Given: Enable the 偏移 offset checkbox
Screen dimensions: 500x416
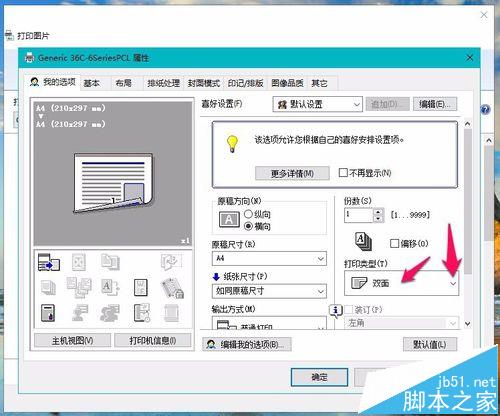Looking at the screenshot, I should 394,243.
